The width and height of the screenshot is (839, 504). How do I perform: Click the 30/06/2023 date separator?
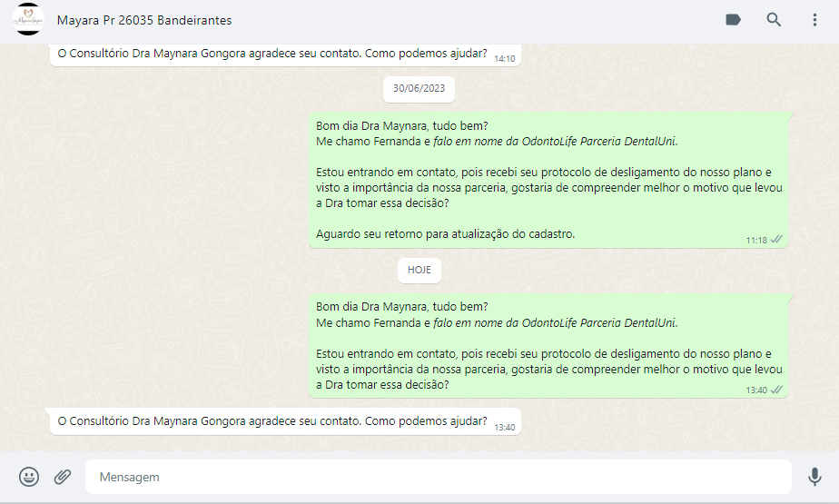(x=419, y=89)
